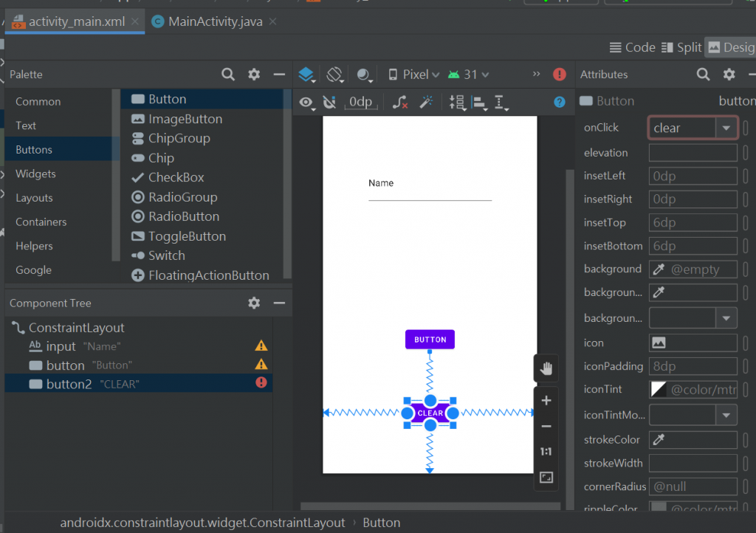
Task: Switch to MainActivity.java tab
Action: [x=207, y=21]
